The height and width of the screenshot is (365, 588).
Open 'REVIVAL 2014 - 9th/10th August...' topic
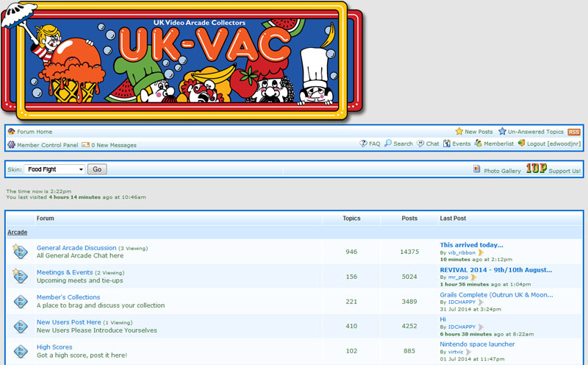click(495, 269)
